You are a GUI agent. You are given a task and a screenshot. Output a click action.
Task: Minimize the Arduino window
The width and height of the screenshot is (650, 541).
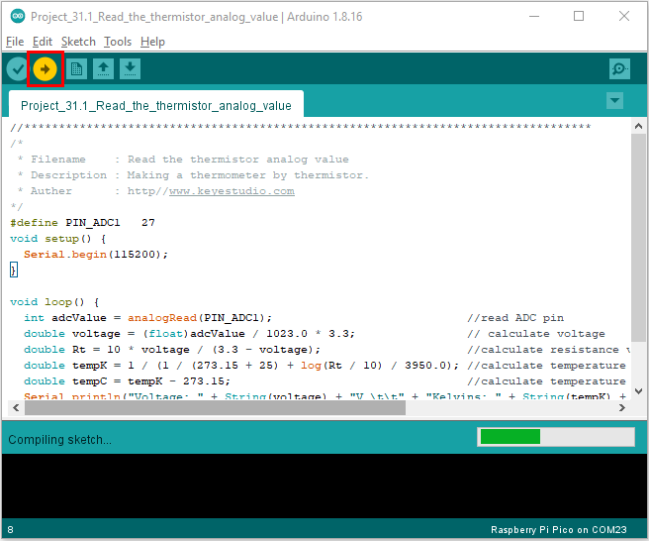coord(534,16)
